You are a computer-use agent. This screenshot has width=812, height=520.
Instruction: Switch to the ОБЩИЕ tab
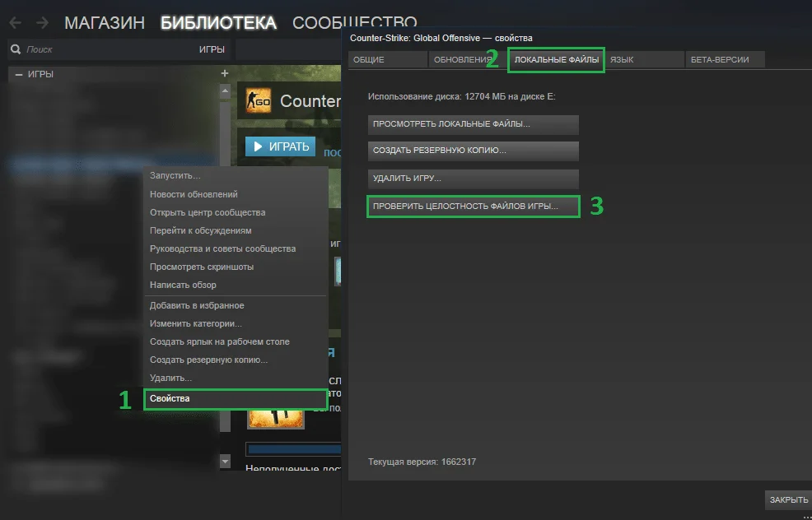pyautogui.click(x=387, y=59)
